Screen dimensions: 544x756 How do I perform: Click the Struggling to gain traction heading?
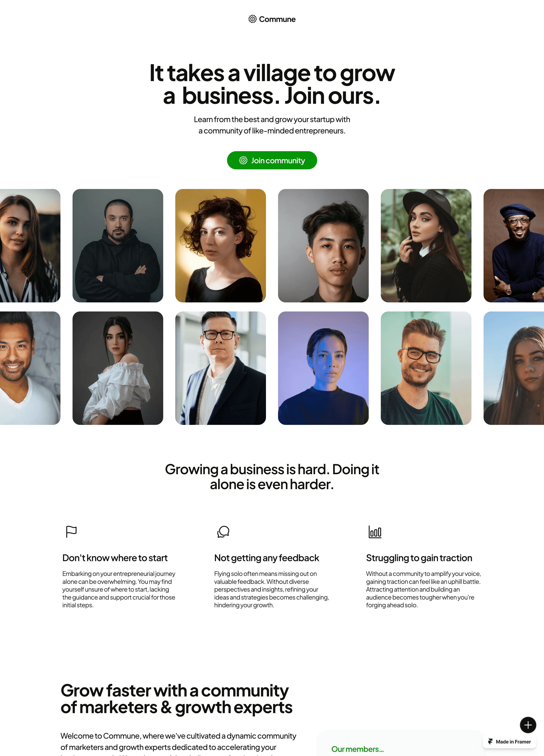pos(419,558)
